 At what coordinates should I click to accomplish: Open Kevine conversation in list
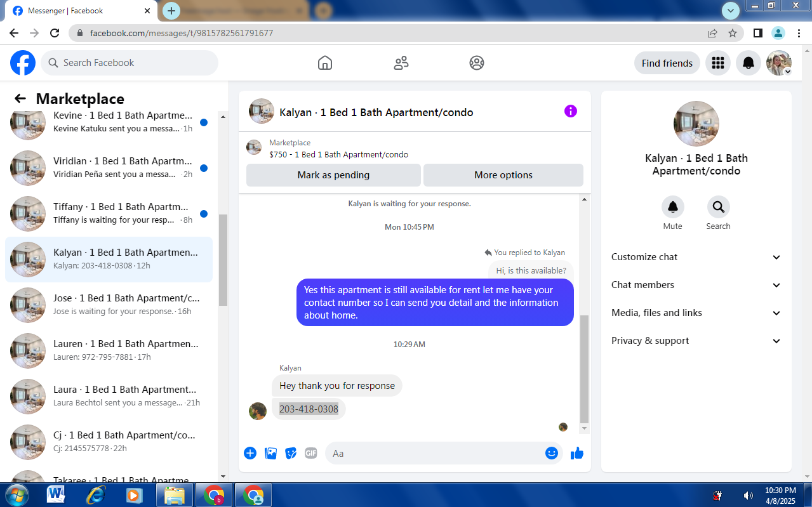pos(109,122)
